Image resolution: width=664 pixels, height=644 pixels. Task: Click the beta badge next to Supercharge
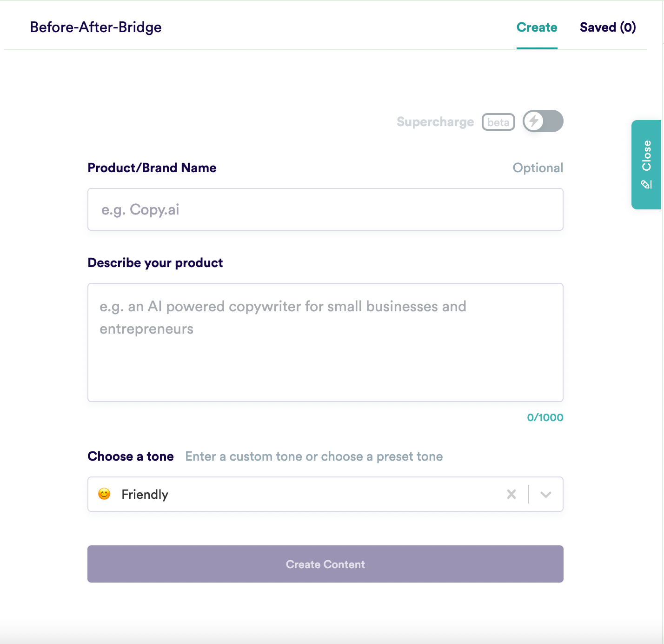pos(498,122)
